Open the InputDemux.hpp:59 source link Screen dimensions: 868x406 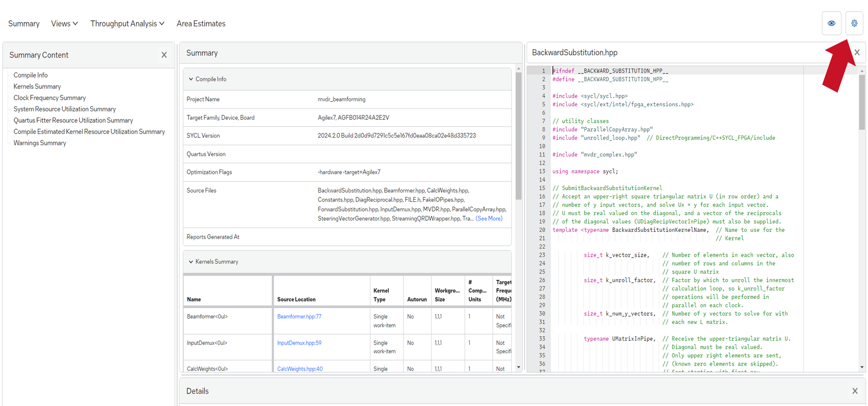point(299,343)
